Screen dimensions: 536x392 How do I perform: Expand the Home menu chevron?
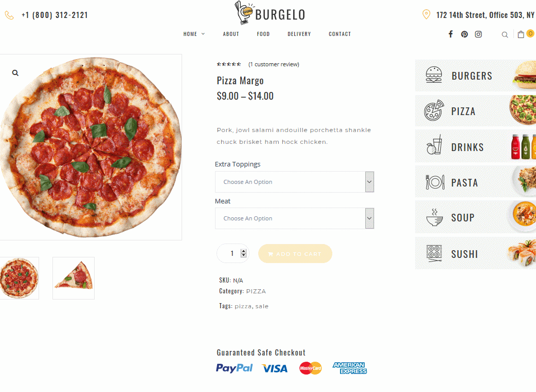pyautogui.click(x=203, y=34)
